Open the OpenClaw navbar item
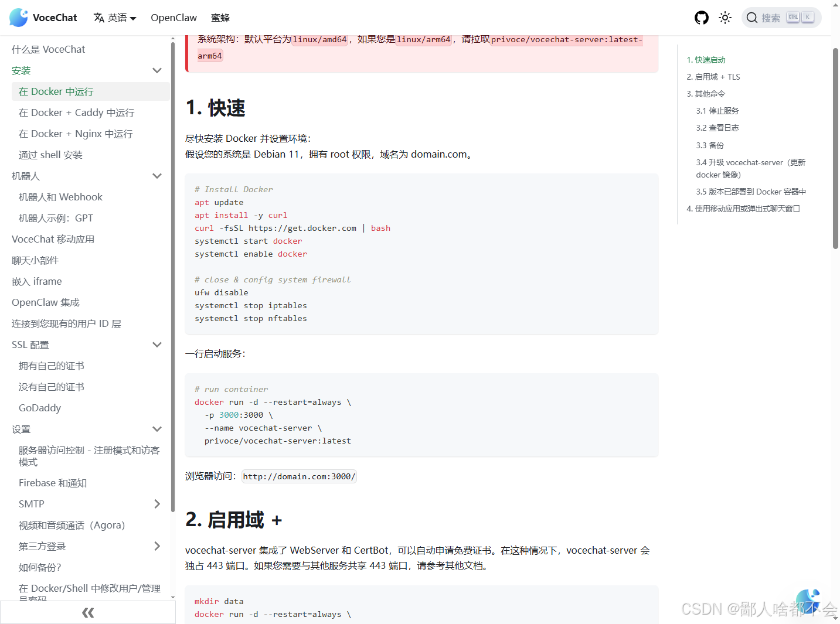 pyautogui.click(x=174, y=18)
